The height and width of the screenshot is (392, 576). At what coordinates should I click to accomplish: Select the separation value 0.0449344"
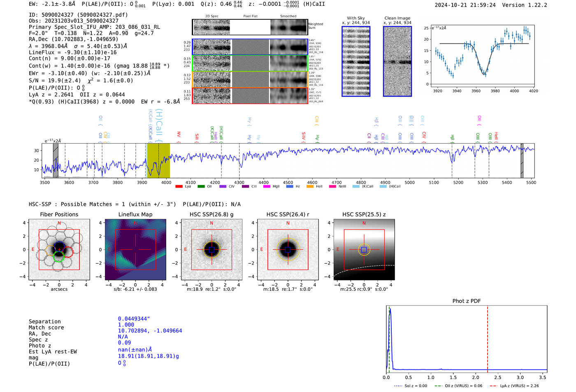point(134,319)
